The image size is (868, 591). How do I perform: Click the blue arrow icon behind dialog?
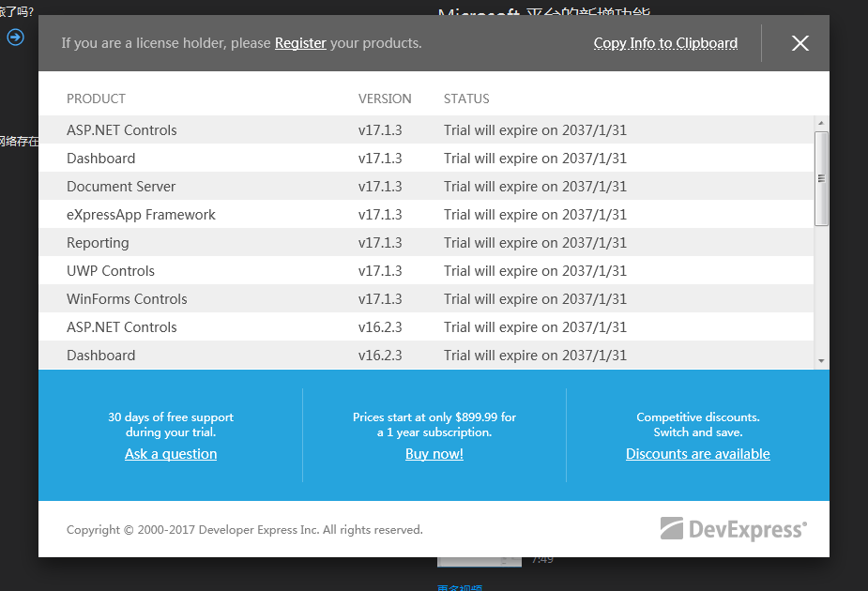(x=15, y=38)
